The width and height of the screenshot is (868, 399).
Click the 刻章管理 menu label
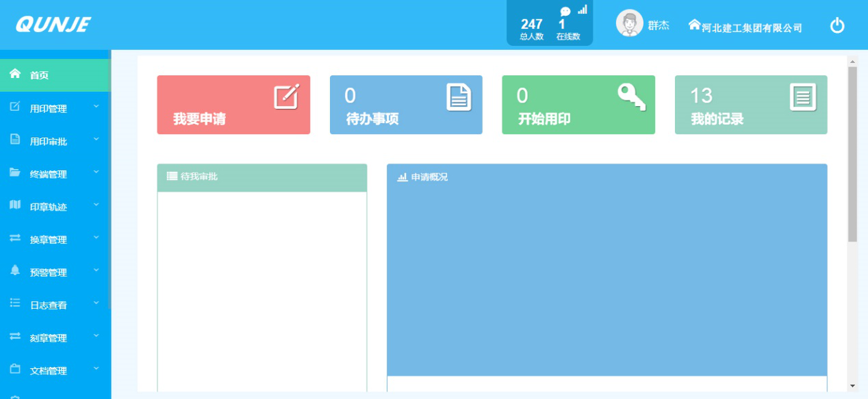[x=49, y=338]
